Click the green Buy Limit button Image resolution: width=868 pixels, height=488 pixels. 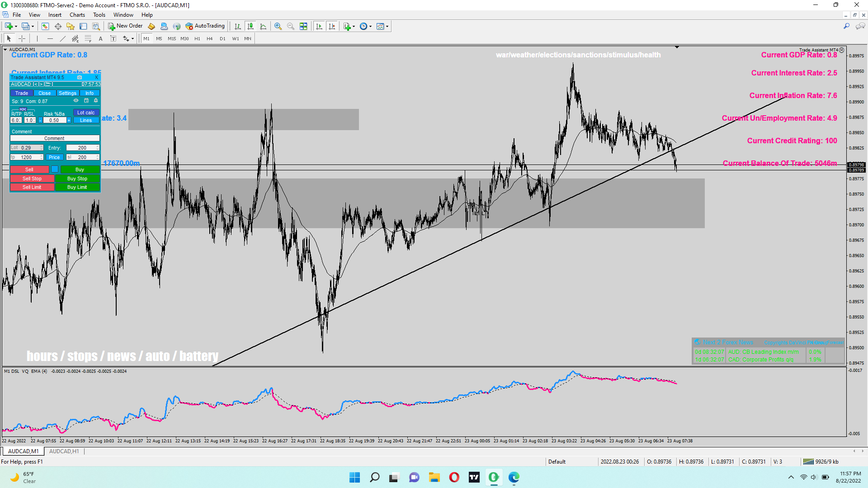(x=77, y=187)
